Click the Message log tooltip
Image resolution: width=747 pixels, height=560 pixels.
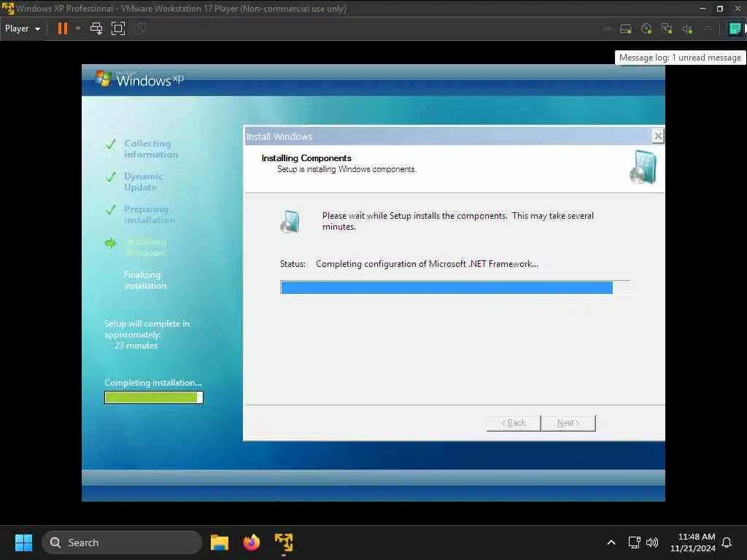(680, 58)
